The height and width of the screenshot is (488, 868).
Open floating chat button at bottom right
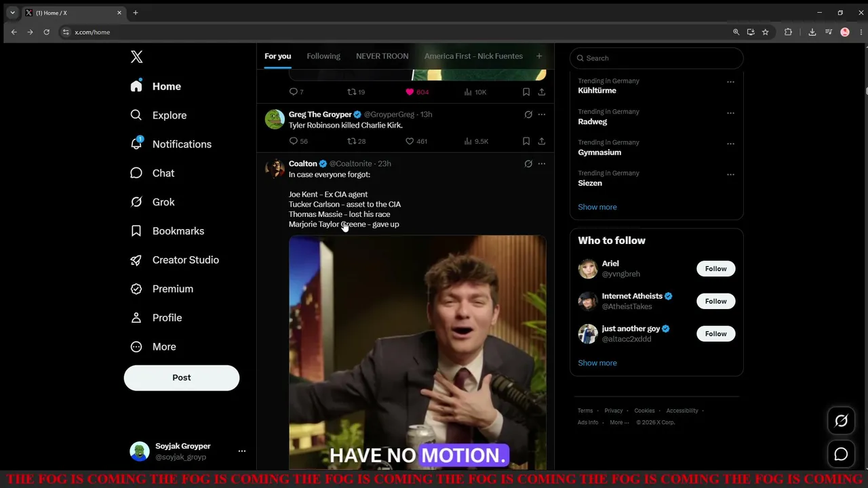coord(841,454)
